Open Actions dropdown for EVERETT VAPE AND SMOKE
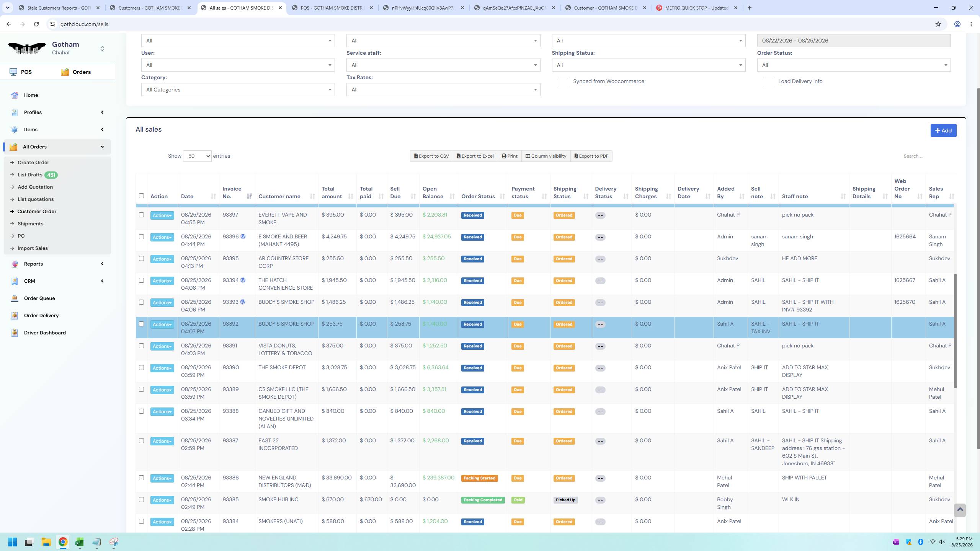This screenshot has height=551, width=980. pos(162,215)
